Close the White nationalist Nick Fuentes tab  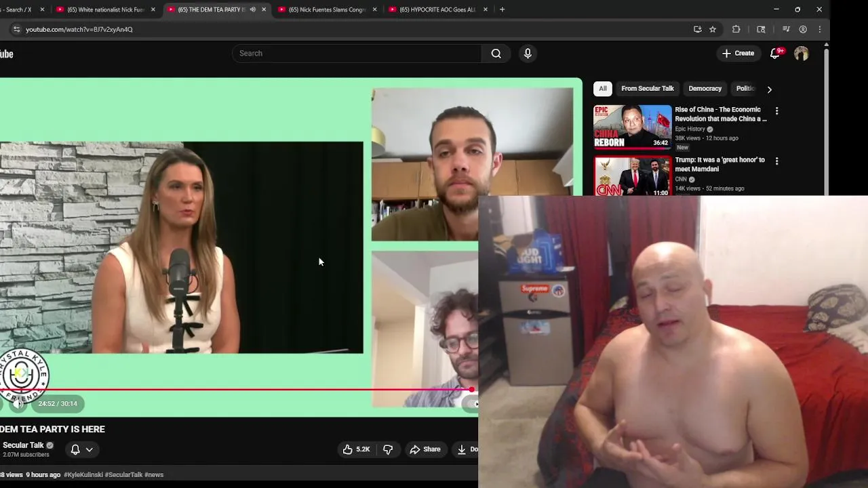tap(153, 9)
